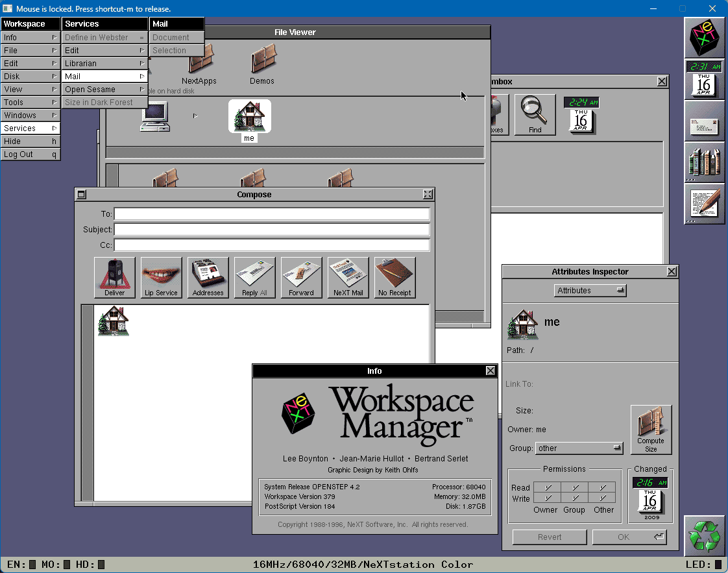The image size is (728, 573).
Task: Toggle Write permission for Group
Action: 575,498
